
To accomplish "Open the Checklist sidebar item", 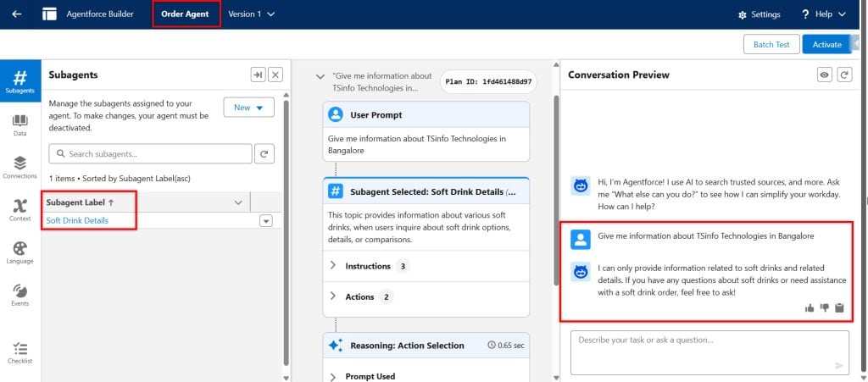I will [x=20, y=353].
